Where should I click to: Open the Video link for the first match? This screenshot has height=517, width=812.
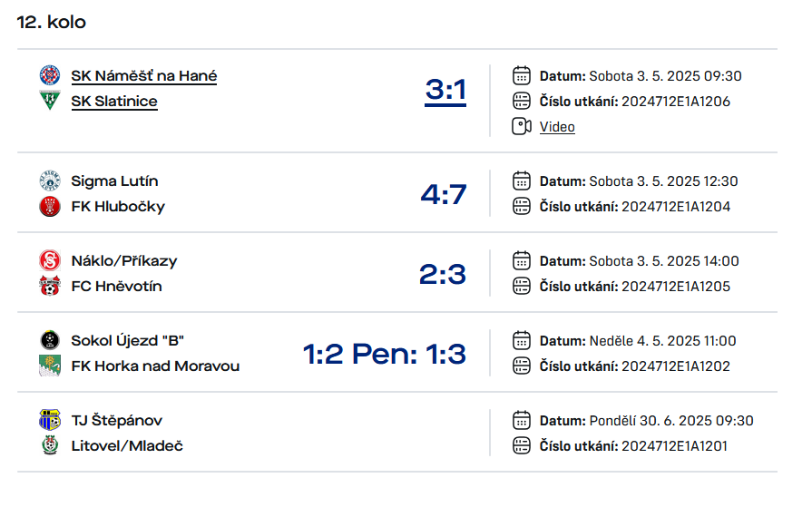coord(557,127)
